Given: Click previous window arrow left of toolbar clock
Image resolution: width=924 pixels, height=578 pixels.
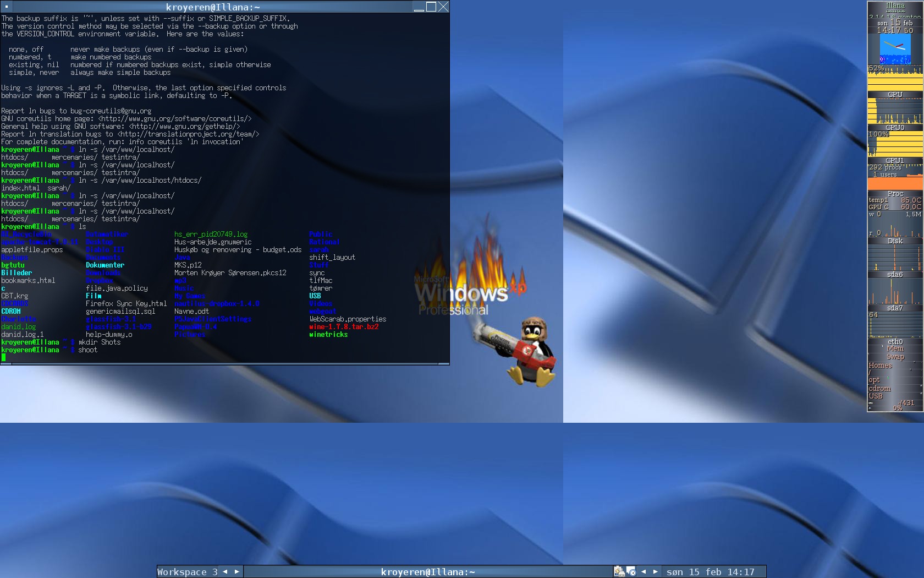Looking at the screenshot, I should click(x=643, y=571).
